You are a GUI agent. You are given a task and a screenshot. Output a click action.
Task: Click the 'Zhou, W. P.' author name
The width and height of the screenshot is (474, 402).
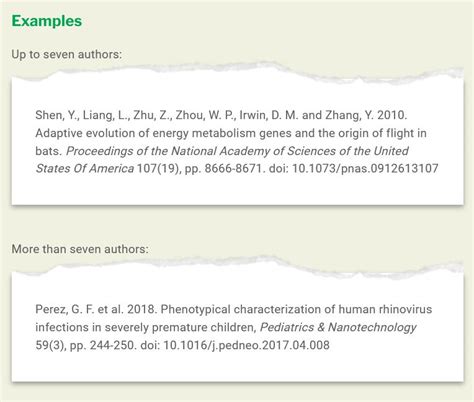coord(202,115)
